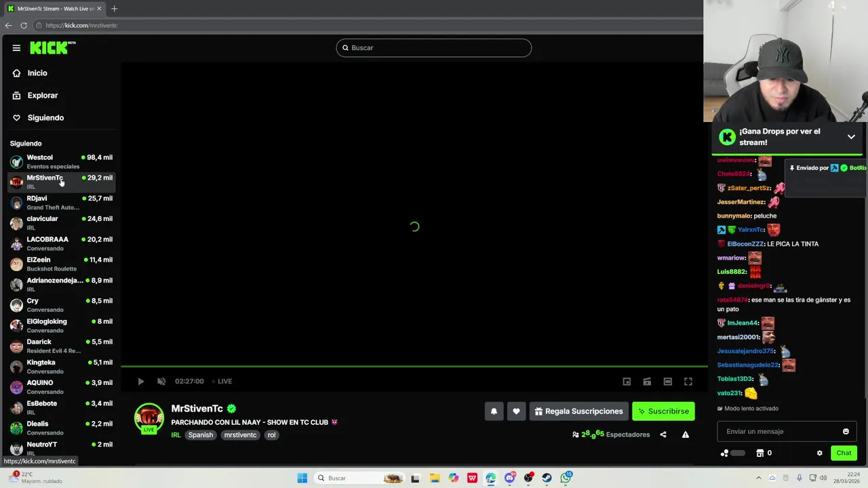868x488 pixels.
Task: Send message with green Chat button
Action: click(x=844, y=453)
